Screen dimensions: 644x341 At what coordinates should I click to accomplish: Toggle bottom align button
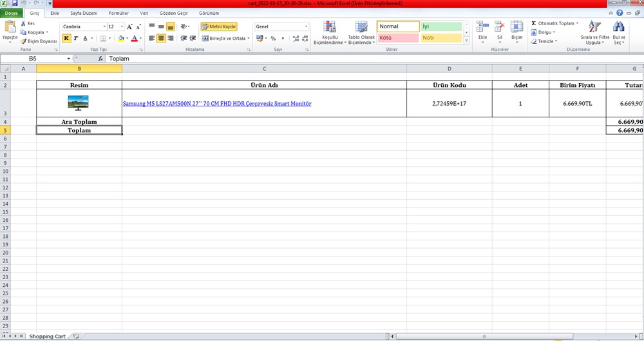point(171,26)
